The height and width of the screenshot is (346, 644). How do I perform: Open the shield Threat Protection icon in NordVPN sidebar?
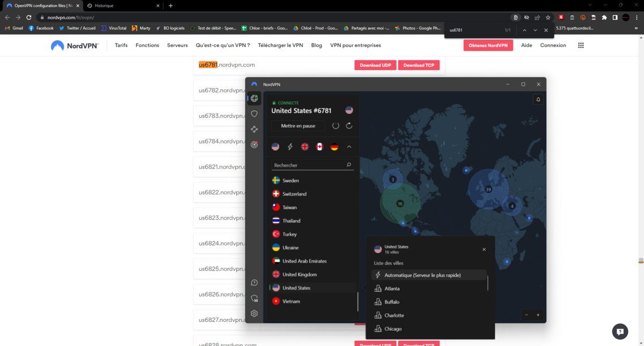(254, 114)
